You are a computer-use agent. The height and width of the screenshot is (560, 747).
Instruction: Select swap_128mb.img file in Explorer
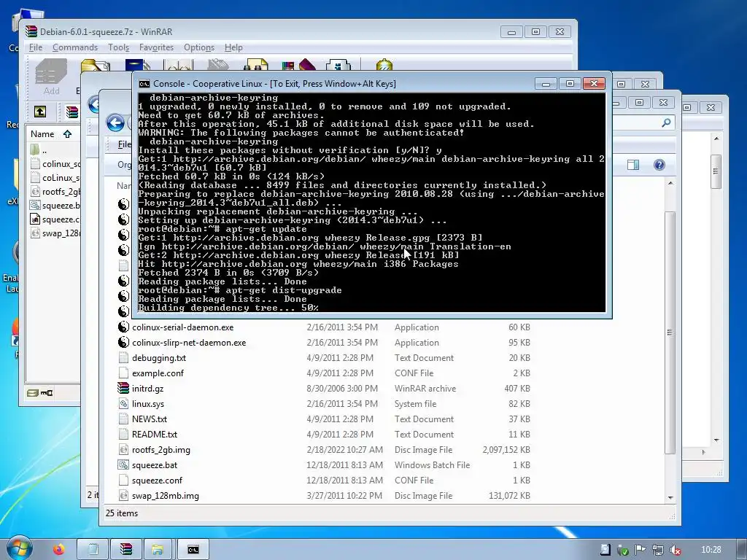(166, 496)
